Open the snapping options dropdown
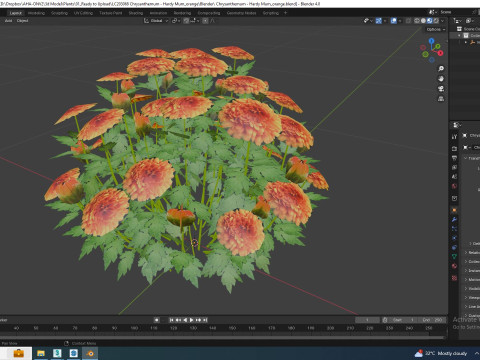Screen dimensions: 480x360 195,21
